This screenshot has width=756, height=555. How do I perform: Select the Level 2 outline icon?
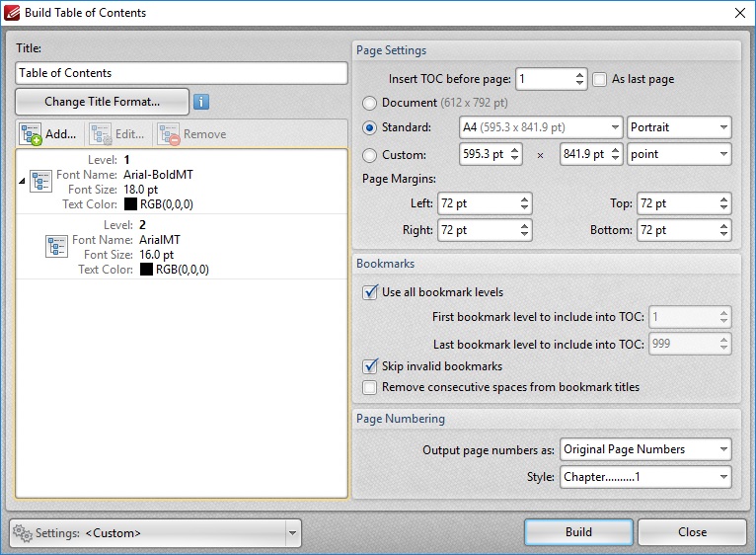pyautogui.click(x=56, y=247)
